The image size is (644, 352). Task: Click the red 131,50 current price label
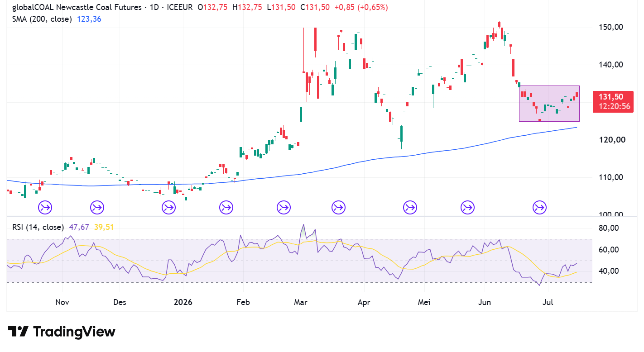pyautogui.click(x=612, y=101)
